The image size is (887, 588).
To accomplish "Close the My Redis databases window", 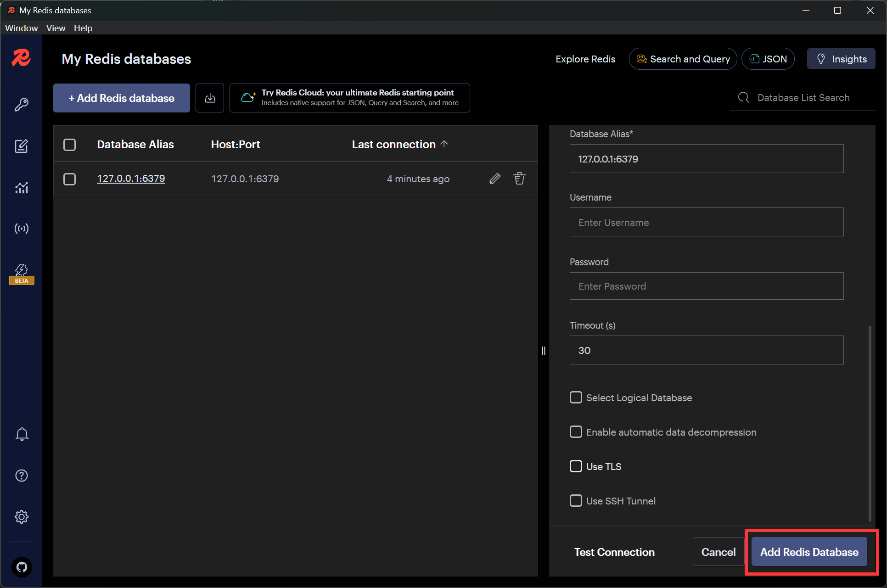I will (x=870, y=10).
